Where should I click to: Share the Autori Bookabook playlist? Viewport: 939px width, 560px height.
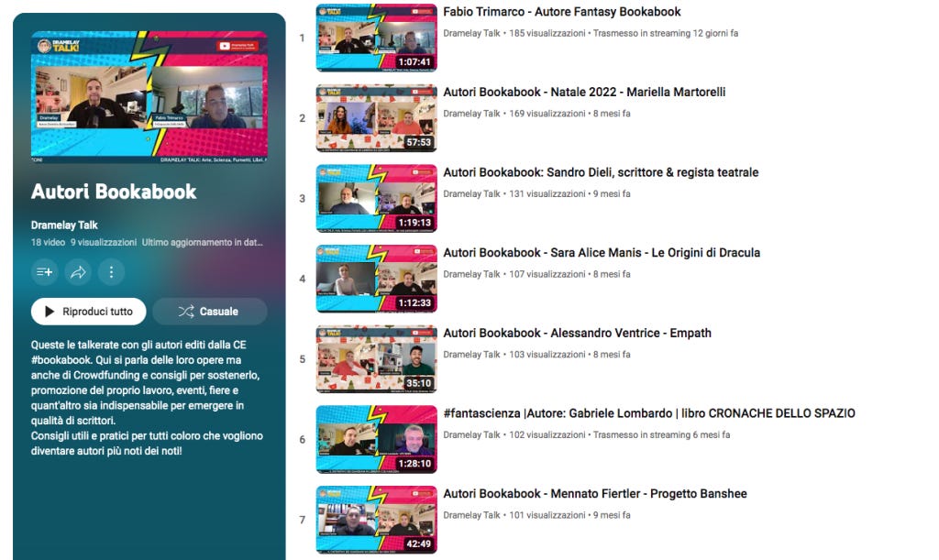[x=78, y=272]
